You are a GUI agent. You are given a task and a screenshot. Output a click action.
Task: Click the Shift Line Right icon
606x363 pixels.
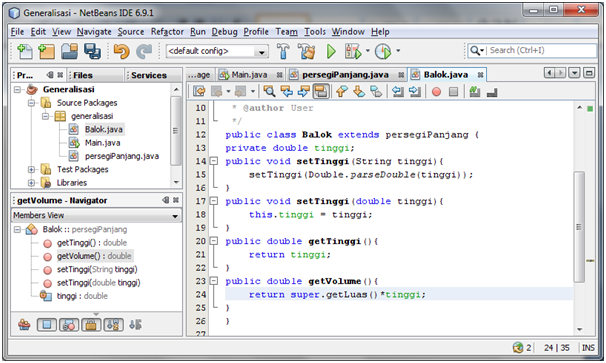point(414,92)
